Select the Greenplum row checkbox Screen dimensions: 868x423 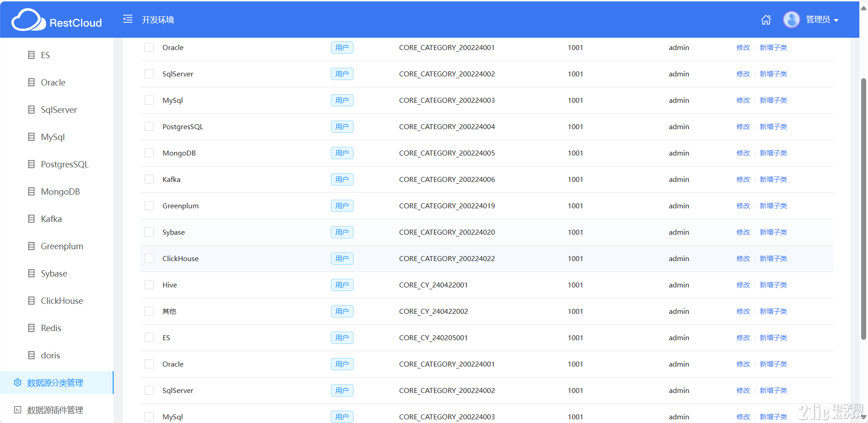click(149, 206)
